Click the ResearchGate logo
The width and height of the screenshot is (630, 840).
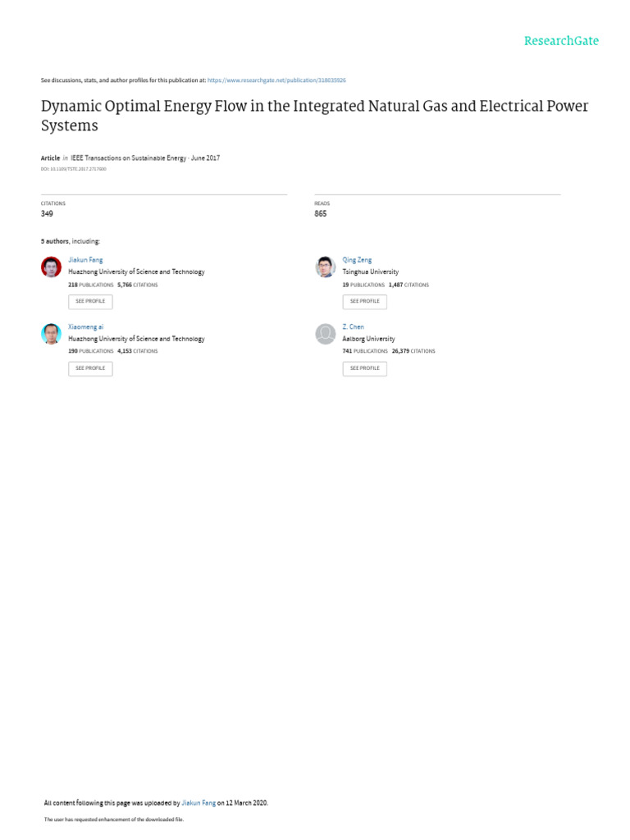point(561,41)
